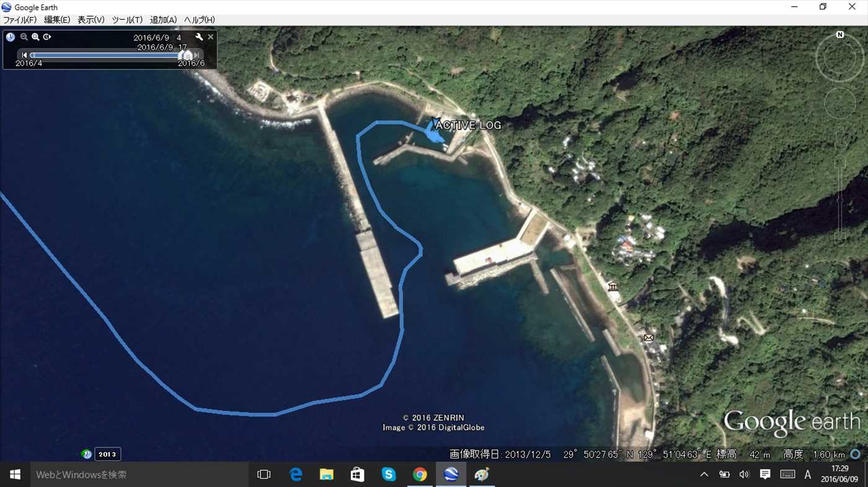Click the North N compass marker
Screen dimensions: 868x487
tap(840, 35)
